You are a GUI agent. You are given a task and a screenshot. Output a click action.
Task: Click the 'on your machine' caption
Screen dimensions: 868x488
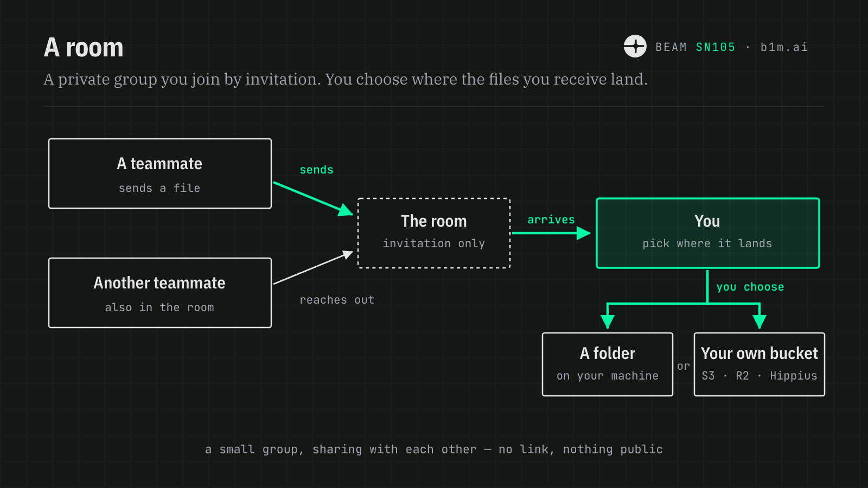tap(608, 376)
